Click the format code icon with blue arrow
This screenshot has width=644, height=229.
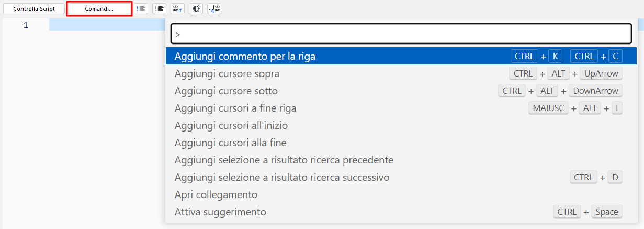tap(177, 9)
